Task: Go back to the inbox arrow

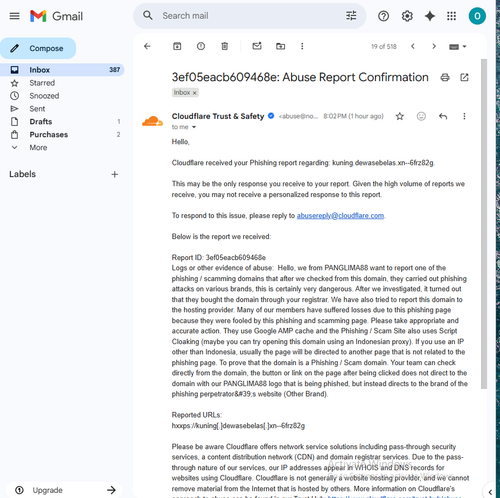Action: 147,46
